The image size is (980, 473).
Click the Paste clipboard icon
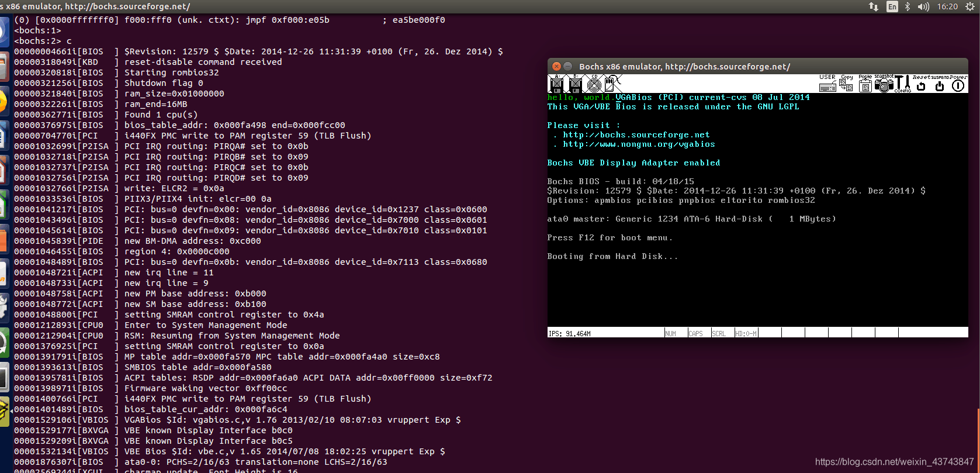click(865, 84)
